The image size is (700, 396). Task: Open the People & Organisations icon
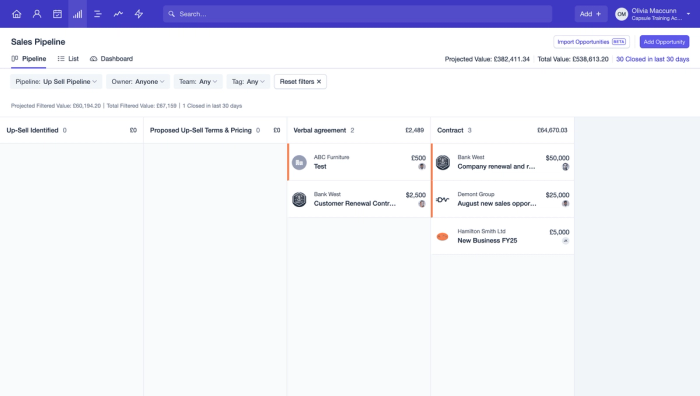tap(37, 14)
